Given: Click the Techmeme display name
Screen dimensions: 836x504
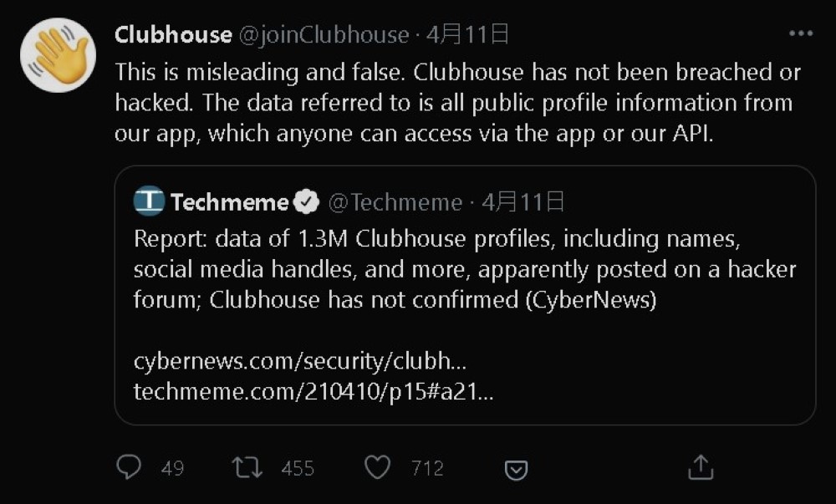Looking at the screenshot, I should coord(229,202).
